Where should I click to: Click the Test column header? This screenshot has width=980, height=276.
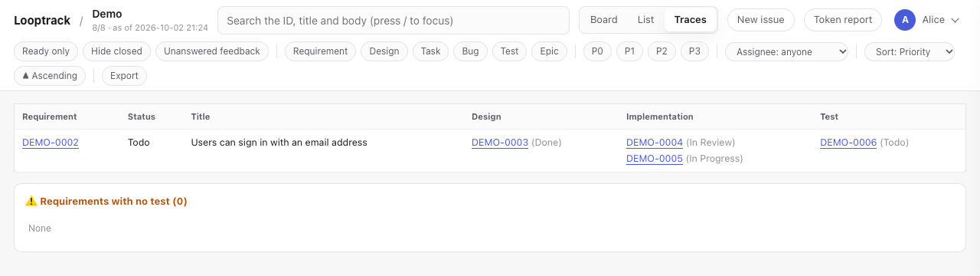829,117
